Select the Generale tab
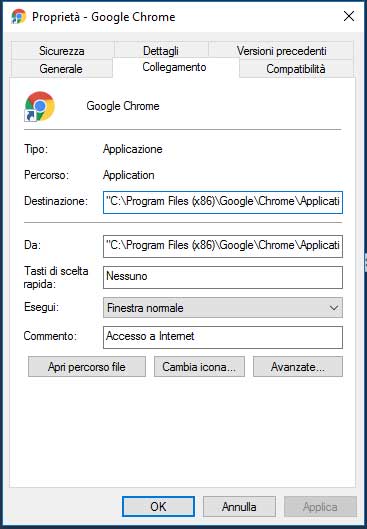Screen dimensions: 367x529 (x=61, y=69)
